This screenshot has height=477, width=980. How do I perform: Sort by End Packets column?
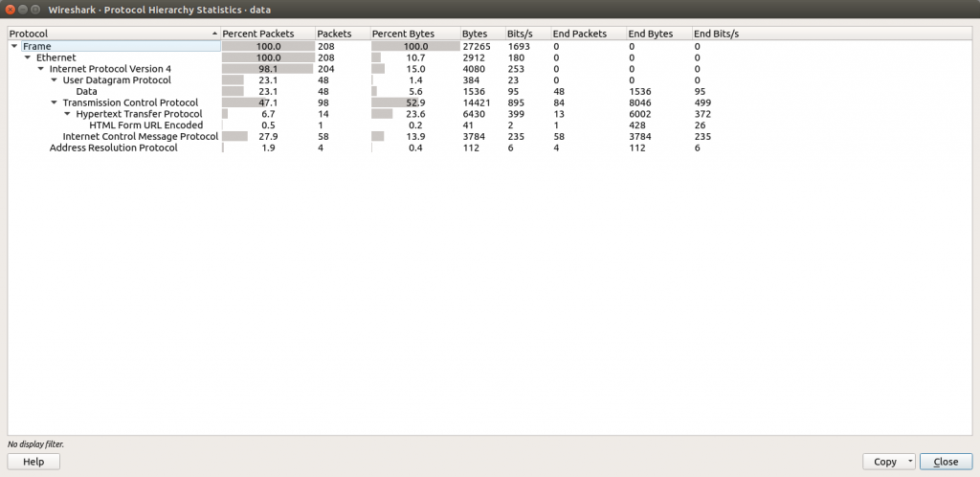click(580, 34)
